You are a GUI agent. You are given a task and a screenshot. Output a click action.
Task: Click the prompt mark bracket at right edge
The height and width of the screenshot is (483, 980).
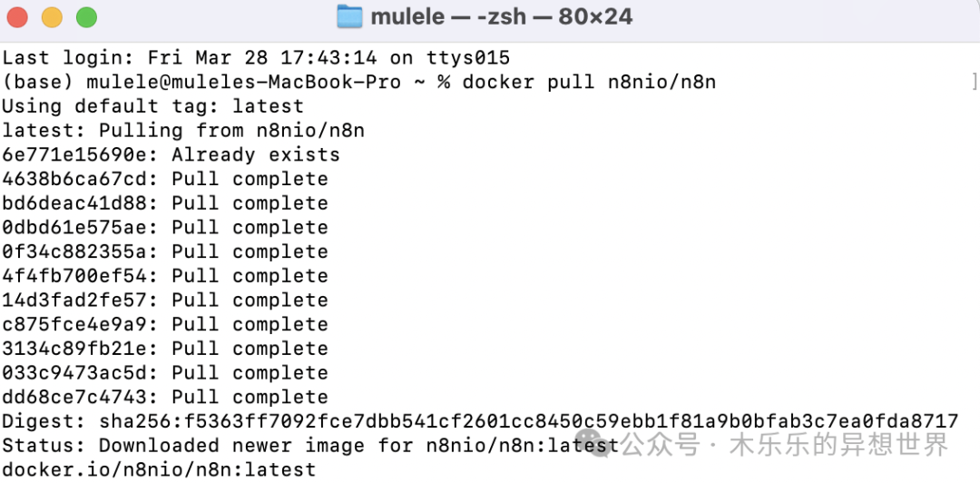[x=975, y=82]
